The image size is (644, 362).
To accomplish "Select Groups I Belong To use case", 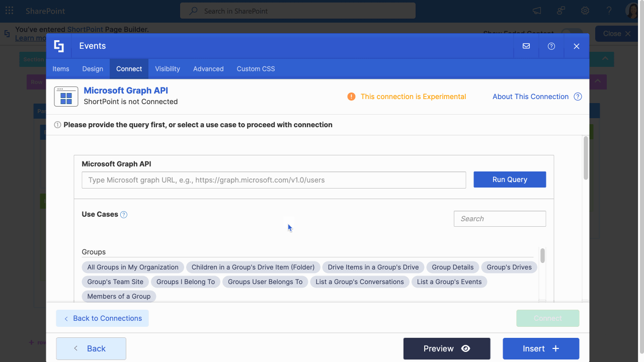I will (186, 282).
